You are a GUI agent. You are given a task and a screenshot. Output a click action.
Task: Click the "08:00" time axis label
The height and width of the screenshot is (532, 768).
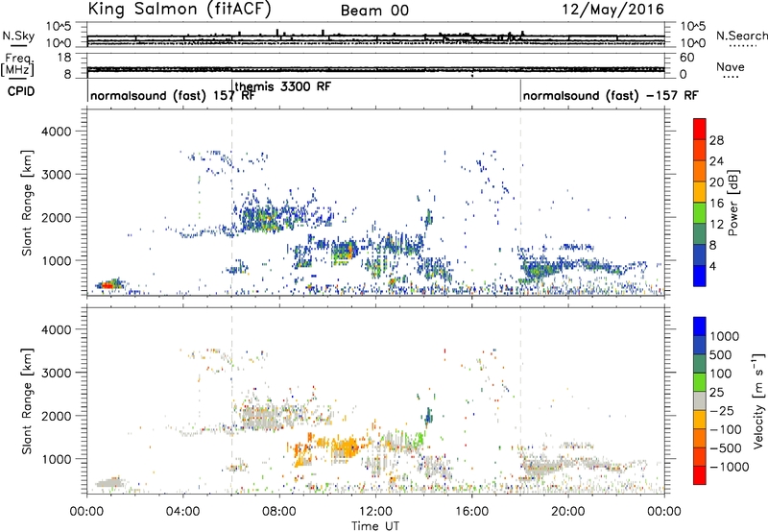point(279,512)
